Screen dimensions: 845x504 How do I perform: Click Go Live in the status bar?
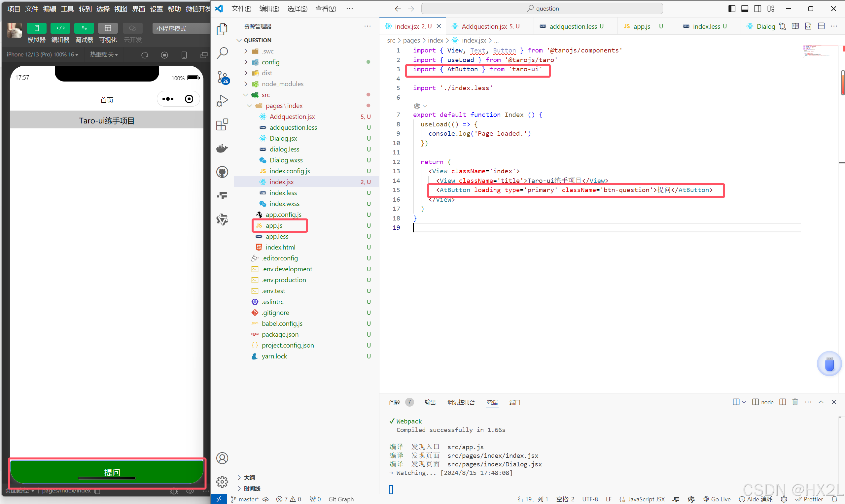click(717, 499)
